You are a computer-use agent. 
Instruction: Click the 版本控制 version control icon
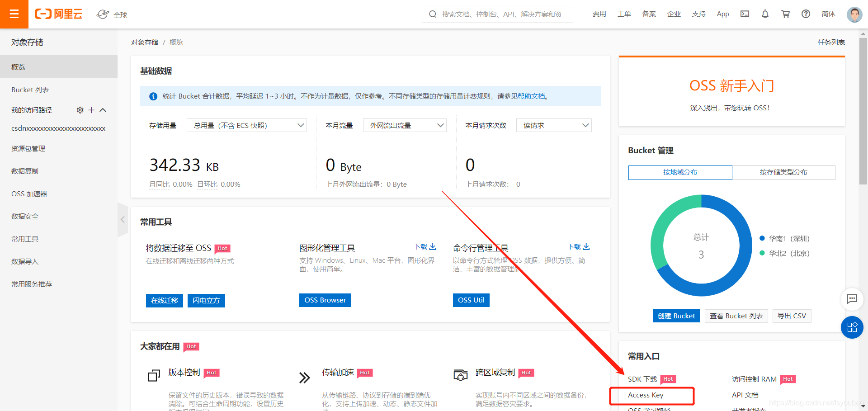154,376
